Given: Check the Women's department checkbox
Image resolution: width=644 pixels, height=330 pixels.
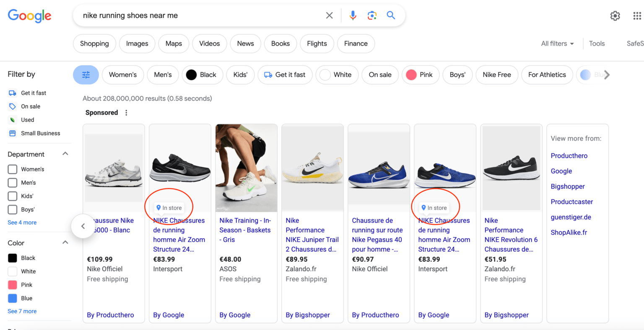Looking at the screenshot, I should coord(12,169).
